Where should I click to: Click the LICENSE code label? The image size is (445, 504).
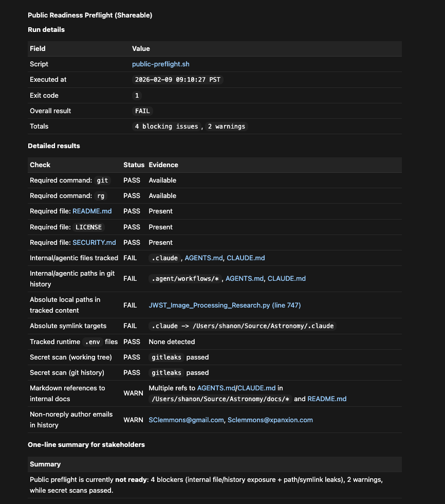88,227
